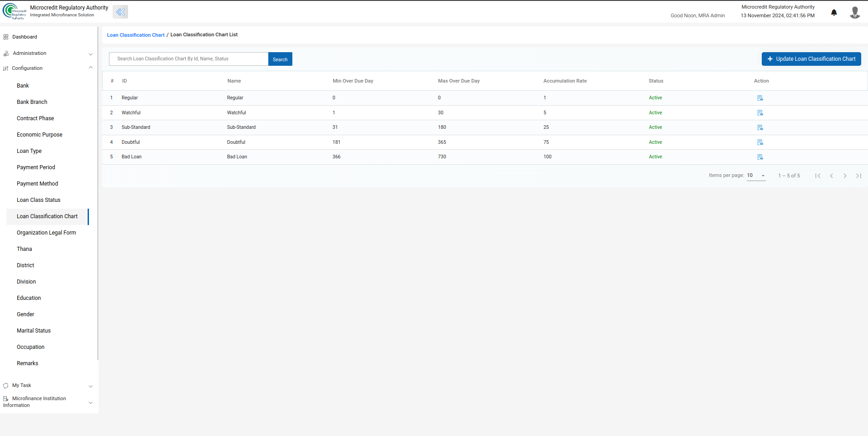Click the Sub-Standard name cell

click(241, 127)
